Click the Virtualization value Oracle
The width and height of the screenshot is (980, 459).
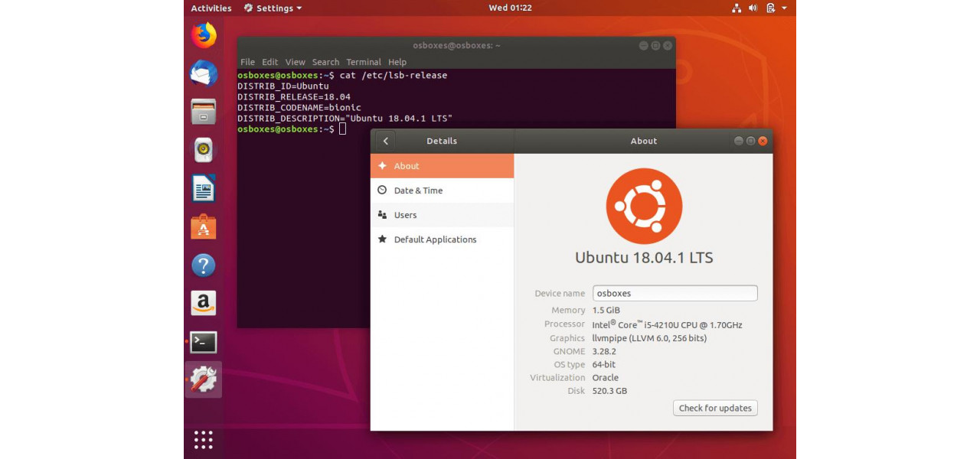click(606, 378)
